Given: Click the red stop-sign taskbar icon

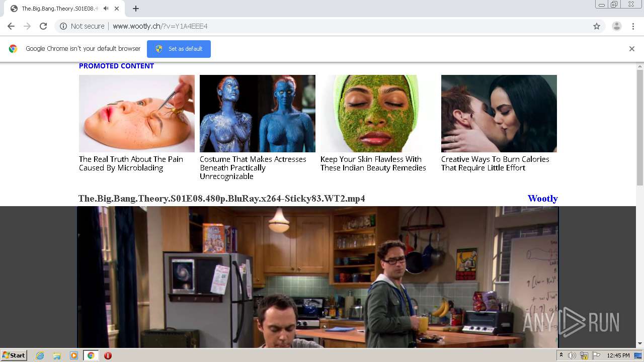Looking at the screenshot, I should click(x=108, y=355).
